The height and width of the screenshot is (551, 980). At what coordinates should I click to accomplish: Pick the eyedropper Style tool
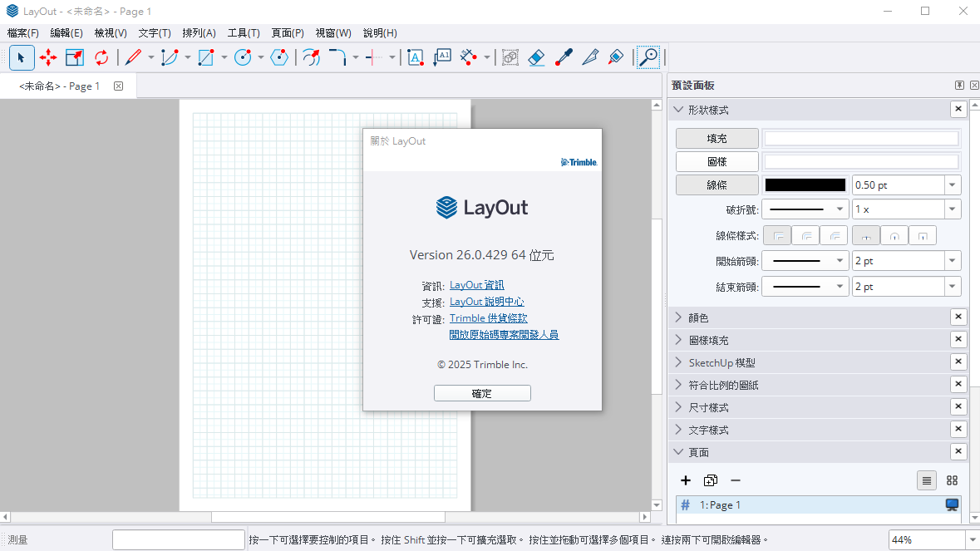click(x=564, y=57)
